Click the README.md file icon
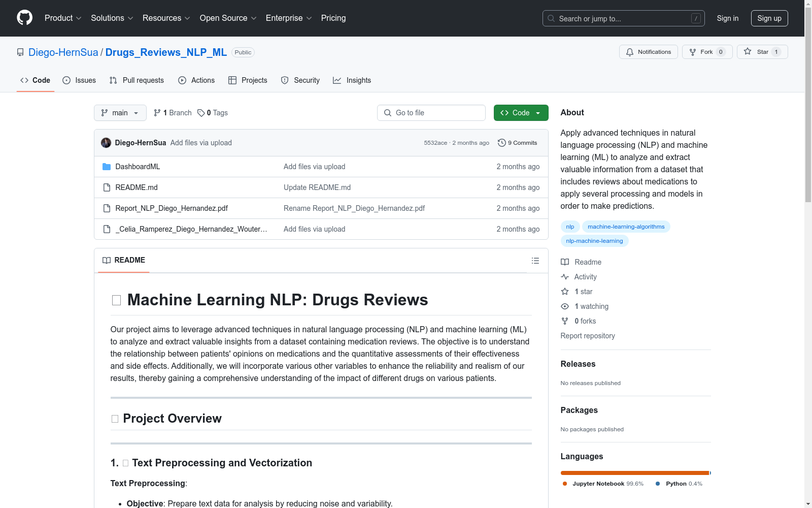 tap(107, 187)
